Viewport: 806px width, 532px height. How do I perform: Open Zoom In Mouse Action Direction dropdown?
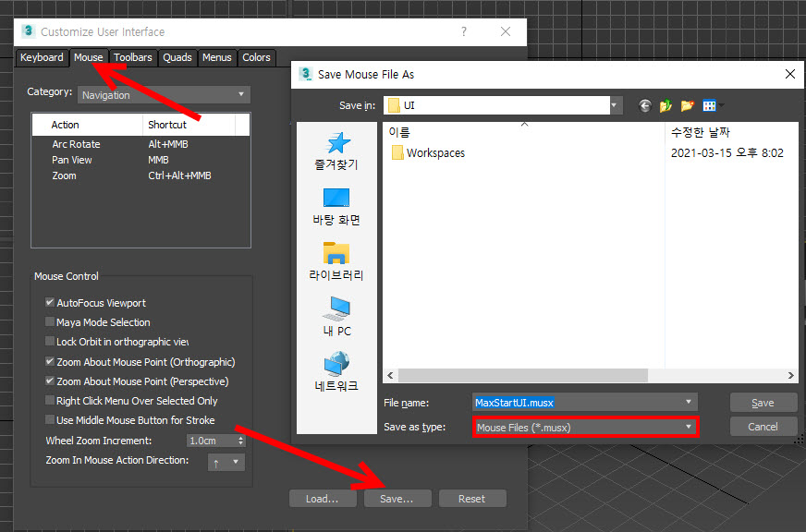click(226, 462)
